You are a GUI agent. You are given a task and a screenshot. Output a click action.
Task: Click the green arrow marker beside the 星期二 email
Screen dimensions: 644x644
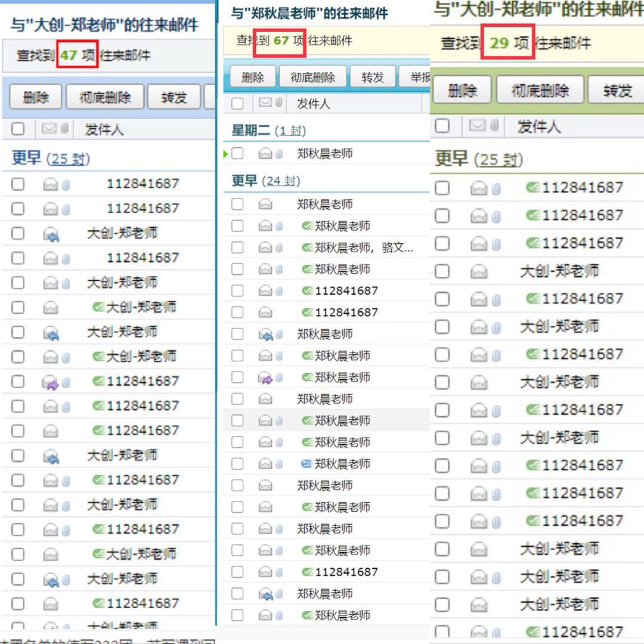pos(225,154)
